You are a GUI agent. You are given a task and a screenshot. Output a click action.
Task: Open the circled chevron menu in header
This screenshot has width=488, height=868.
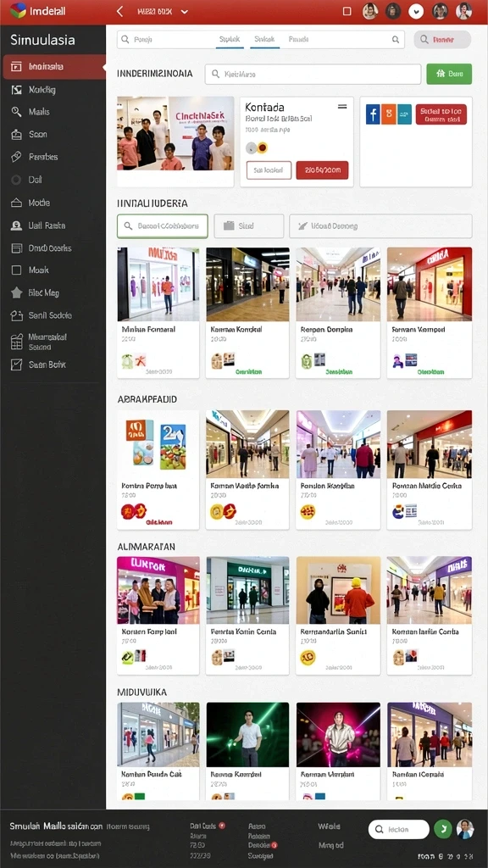point(416,11)
